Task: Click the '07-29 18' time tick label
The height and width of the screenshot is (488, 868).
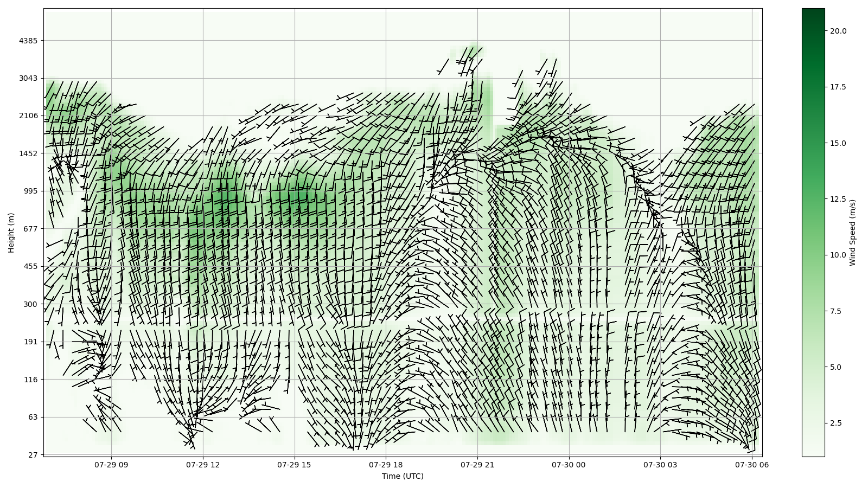Action: [x=386, y=465]
